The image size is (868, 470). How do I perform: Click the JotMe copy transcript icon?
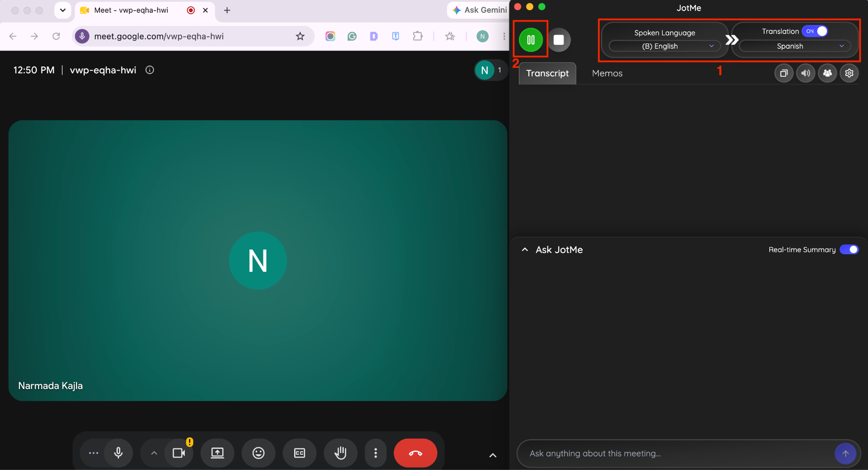[784, 73]
